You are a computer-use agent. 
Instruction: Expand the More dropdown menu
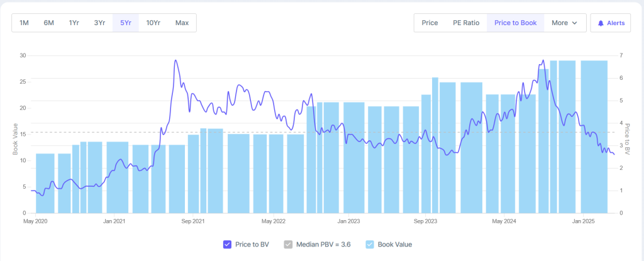[564, 23]
